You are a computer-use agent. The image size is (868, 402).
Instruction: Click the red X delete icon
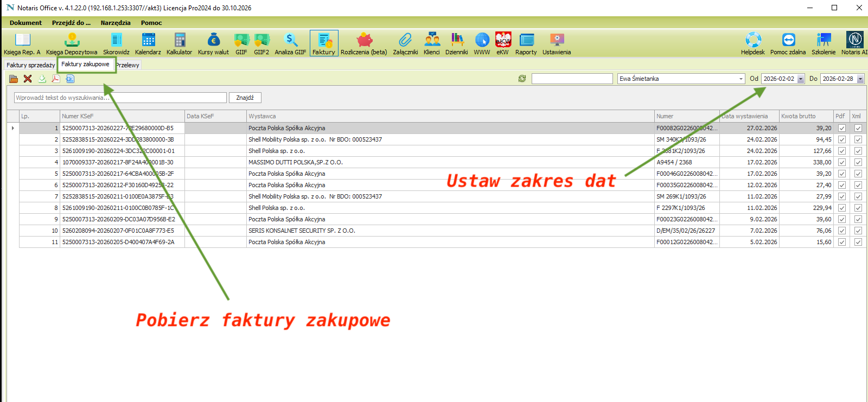28,79
